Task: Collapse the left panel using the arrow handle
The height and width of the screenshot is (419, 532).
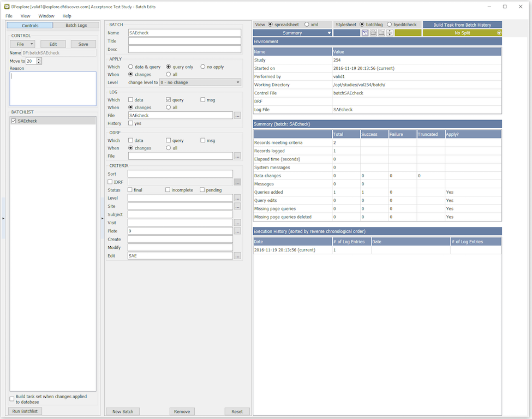Action: pyautogui.click(x=3, y=218)
